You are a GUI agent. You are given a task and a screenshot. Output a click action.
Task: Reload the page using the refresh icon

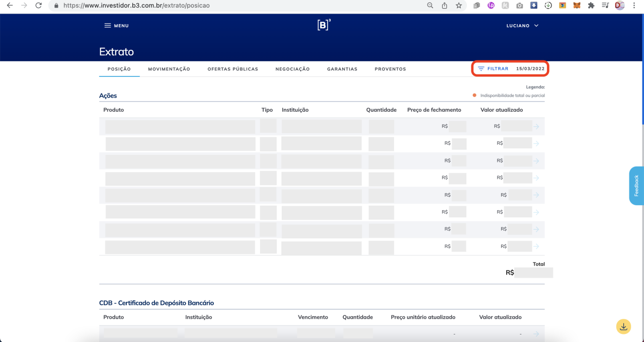(38, 6)
